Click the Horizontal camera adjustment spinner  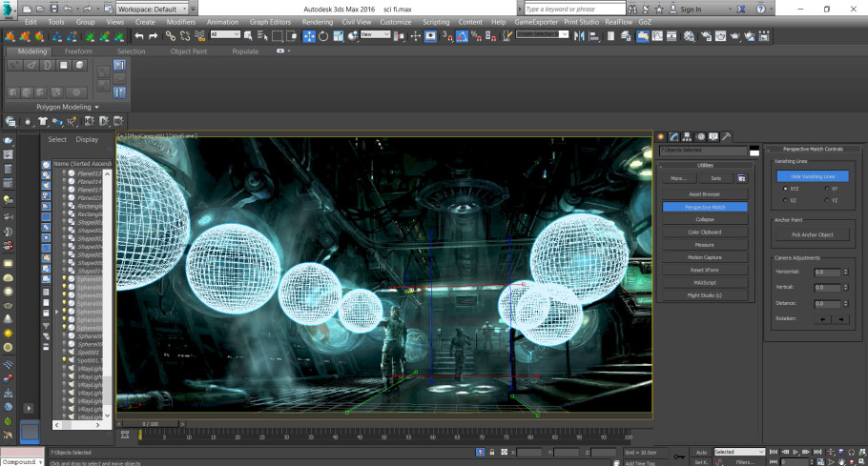[845, 272]
